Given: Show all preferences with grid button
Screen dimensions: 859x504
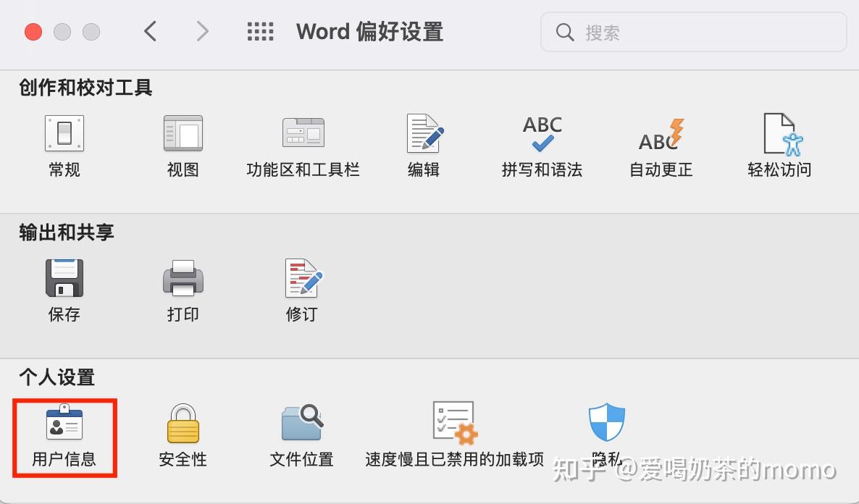Looking at the screenshot, I should (260, 31).
